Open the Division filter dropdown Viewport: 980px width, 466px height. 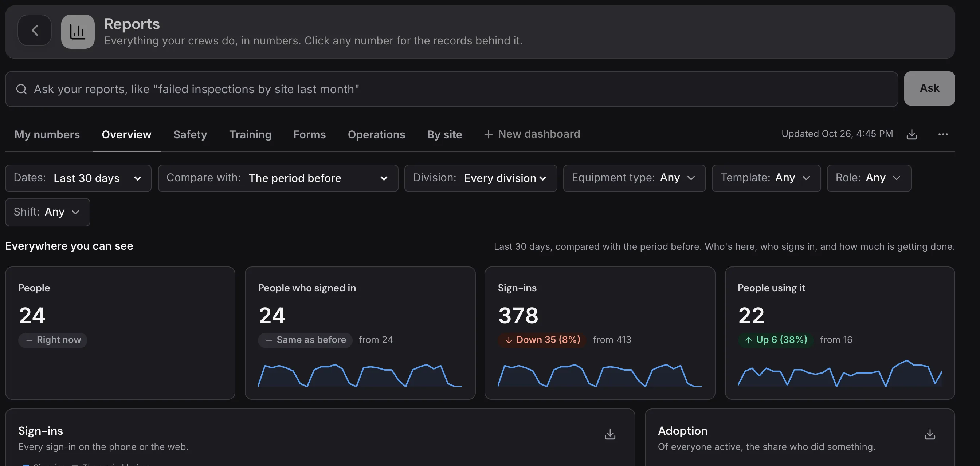(481, 178)
